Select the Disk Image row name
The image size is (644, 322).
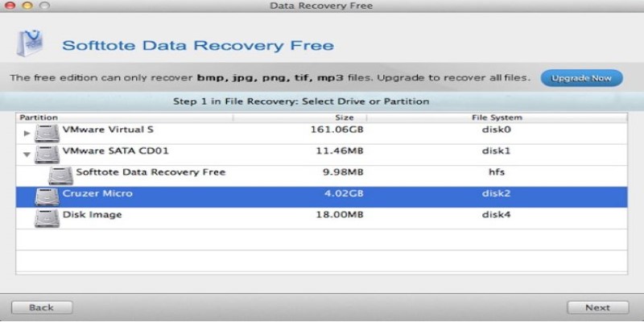pyautogui.click(x=92, y=215)
